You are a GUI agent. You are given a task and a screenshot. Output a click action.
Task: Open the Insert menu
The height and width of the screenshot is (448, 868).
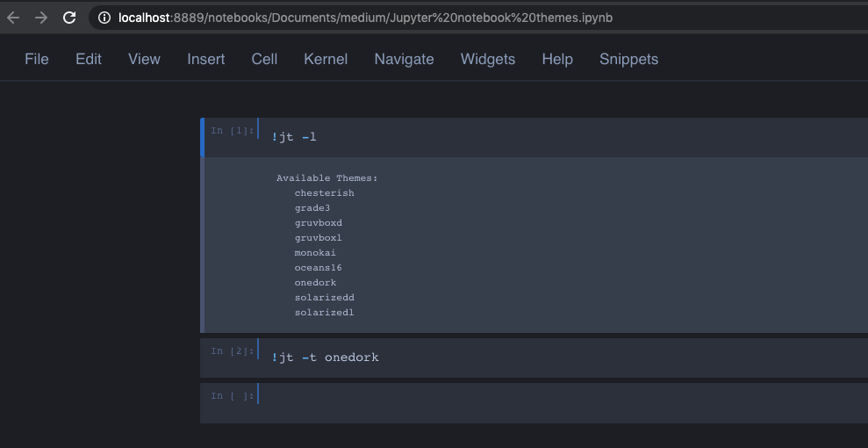[x=206, y=59]
